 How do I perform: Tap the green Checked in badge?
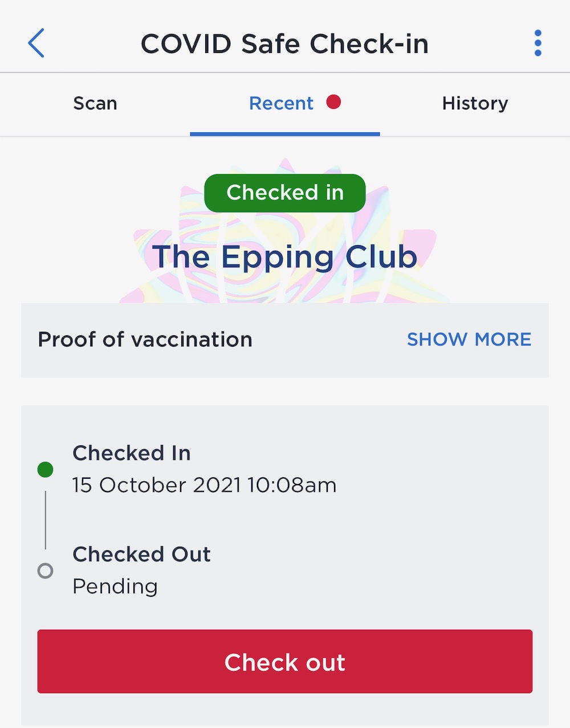(x=285, y=193)
